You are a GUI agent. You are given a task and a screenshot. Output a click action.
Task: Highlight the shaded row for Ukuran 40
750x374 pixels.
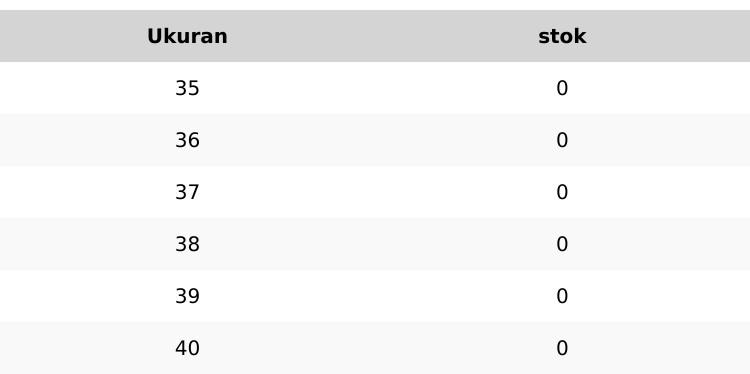375,348
